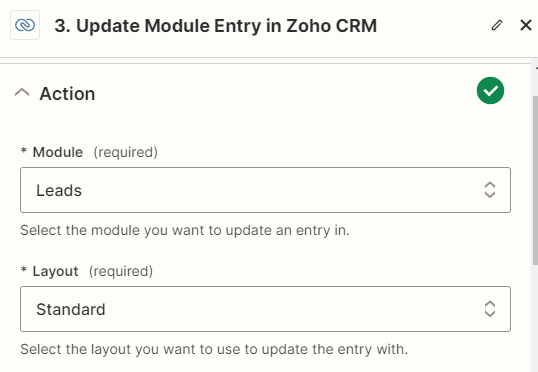Click the up-down arrows in Module field

(x=490, y=190)
